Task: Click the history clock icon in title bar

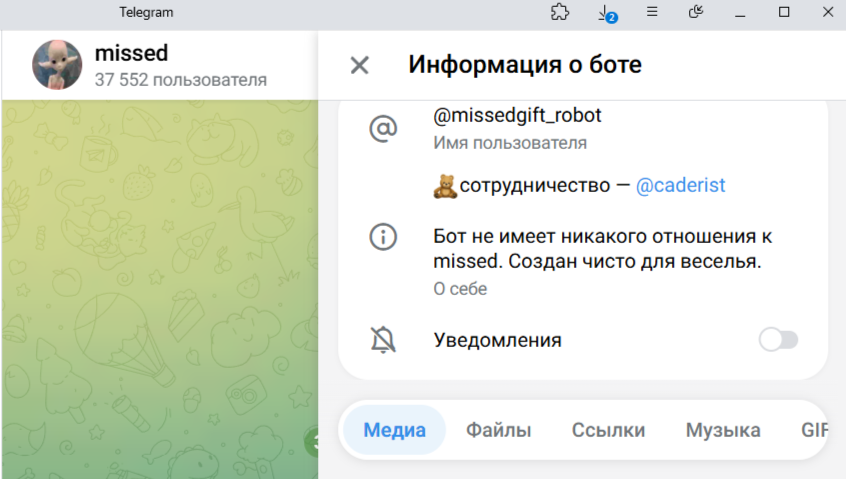Action: [696, 11]
